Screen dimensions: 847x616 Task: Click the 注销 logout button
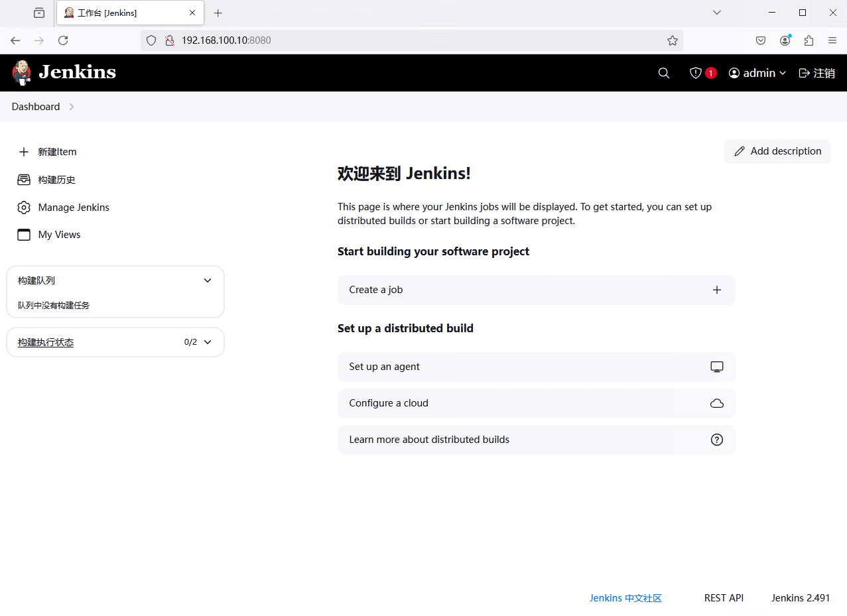(816, 73)
